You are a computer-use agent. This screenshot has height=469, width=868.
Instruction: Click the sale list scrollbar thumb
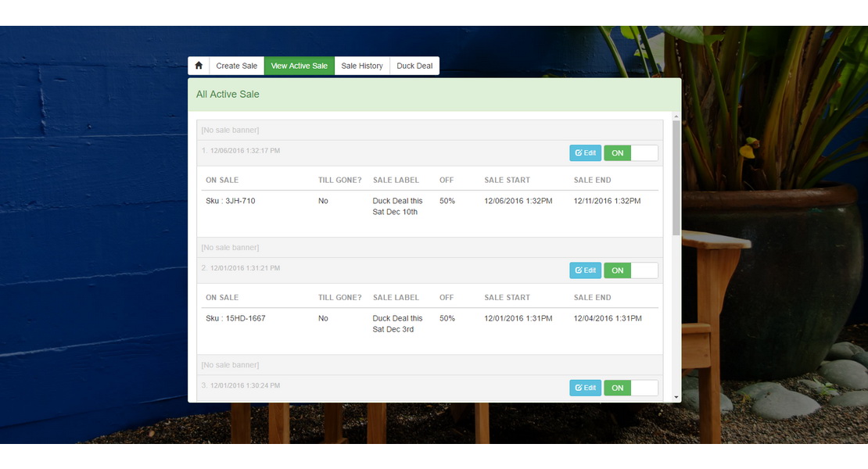coord(676,177)
